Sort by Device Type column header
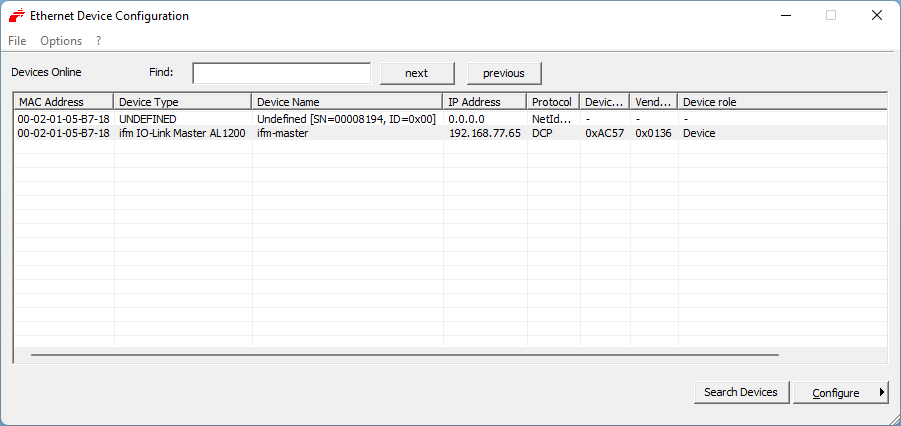The image size is (901, 426). point(182,102)
